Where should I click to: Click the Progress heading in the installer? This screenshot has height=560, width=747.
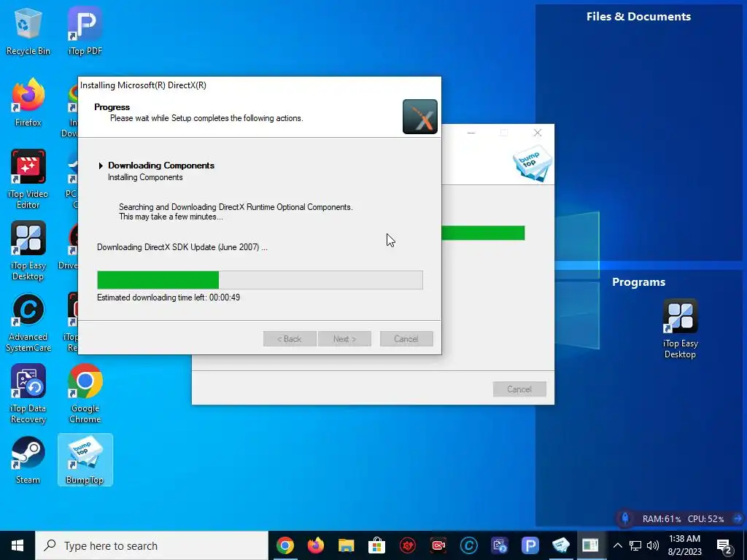click(112, 107)
